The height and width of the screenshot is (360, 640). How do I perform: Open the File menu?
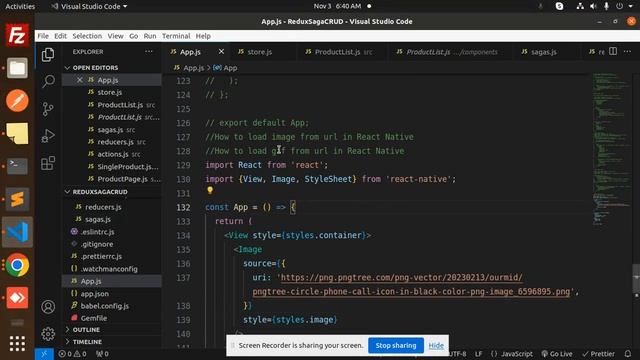tap(43, 36)
